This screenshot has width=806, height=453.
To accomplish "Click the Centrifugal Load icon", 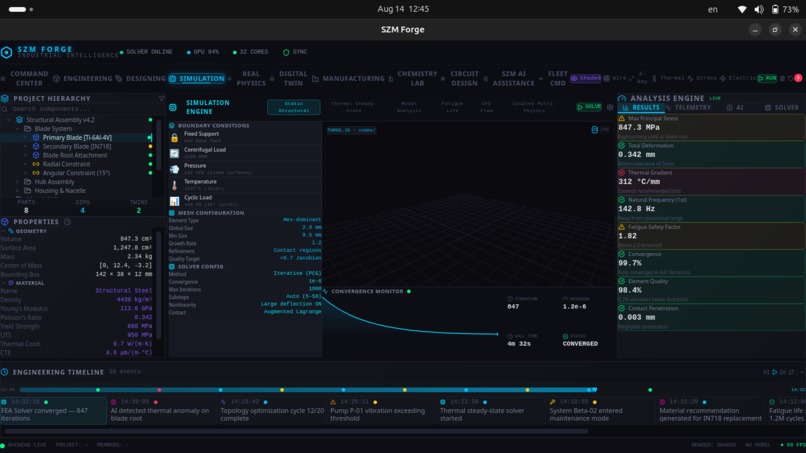I will click(174, 153).
